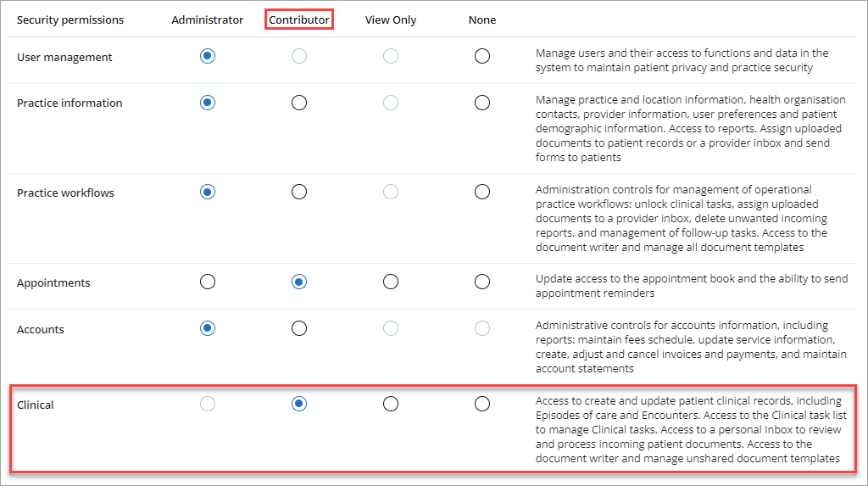Viewport: 868px width, 486px height.
Task: Set Clinical to View Only
Action: [x=391, y=404]
